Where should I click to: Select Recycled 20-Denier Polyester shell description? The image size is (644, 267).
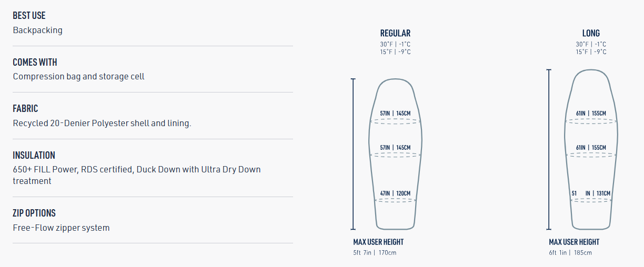tap(102, 124)
